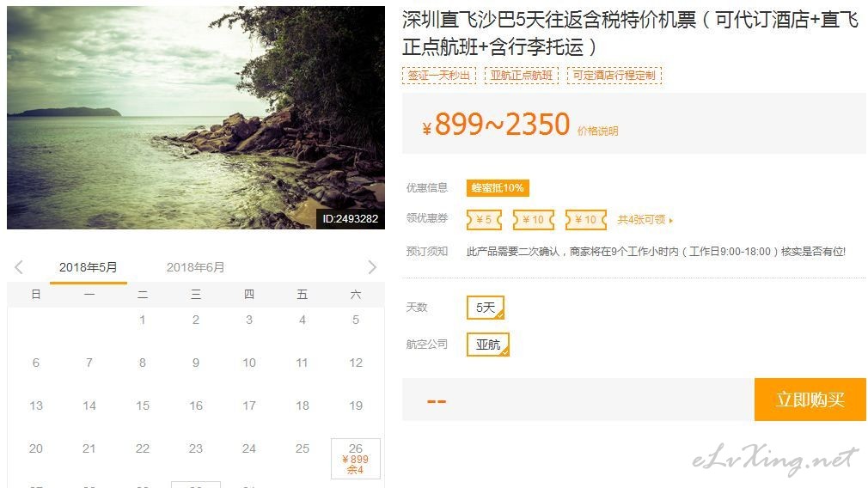Open the beach product photo
This screenshot has height=488, width=868.
coord(196,118)
